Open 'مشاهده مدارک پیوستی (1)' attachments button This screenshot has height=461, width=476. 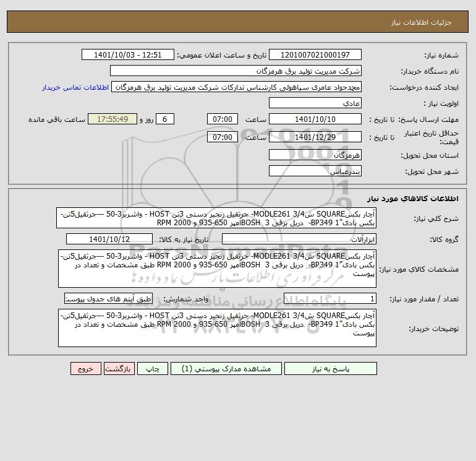click(226, 369)
